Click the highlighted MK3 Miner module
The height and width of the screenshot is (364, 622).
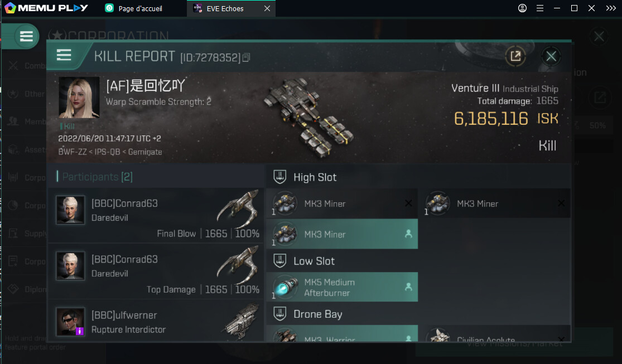[342, 234]
